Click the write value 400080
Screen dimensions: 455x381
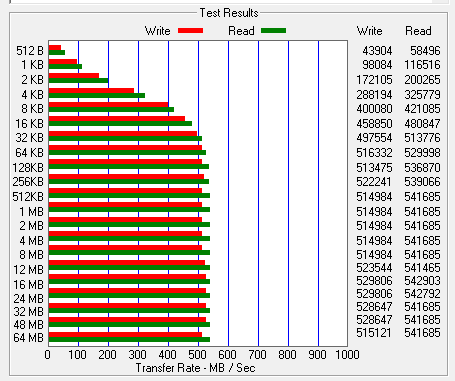coord(374,109)
